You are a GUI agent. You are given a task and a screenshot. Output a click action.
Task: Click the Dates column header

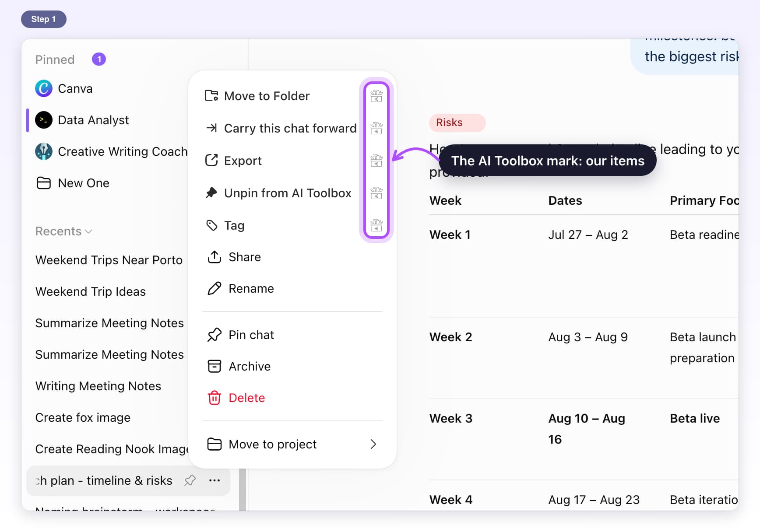pos(565,200)
